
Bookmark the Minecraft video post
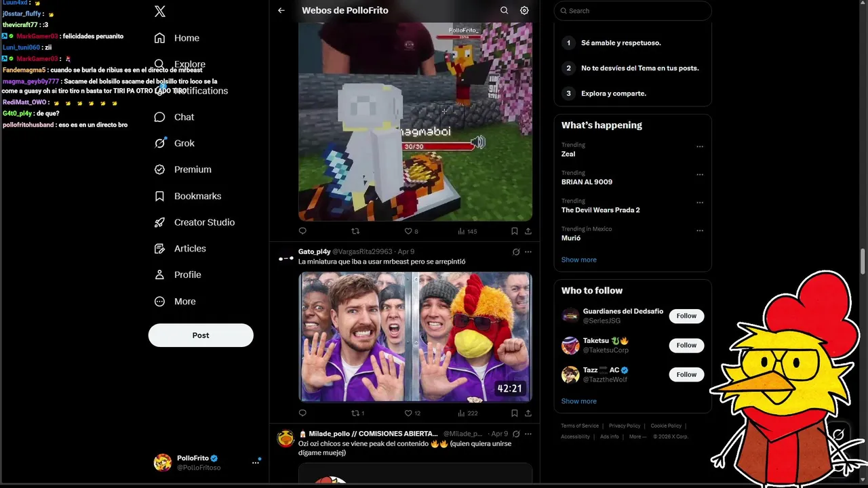[x=515, y=231]
